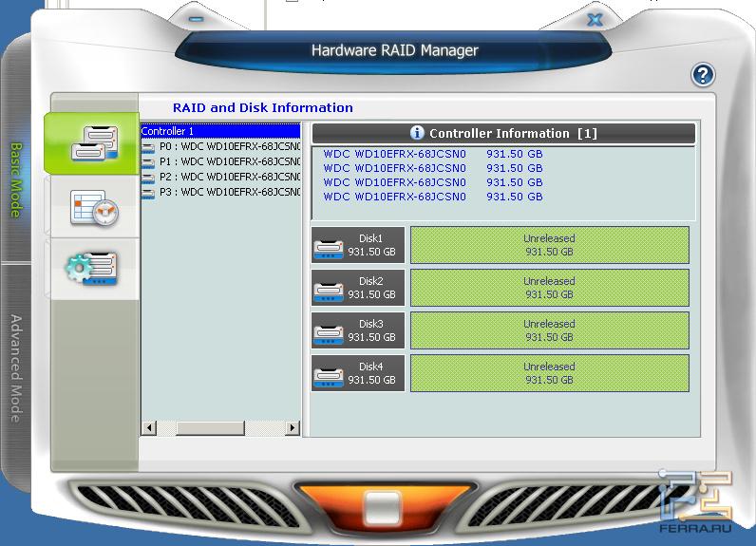Open the event schedule sidebar icon
756x546 pixels.
[x=95, y=208]
